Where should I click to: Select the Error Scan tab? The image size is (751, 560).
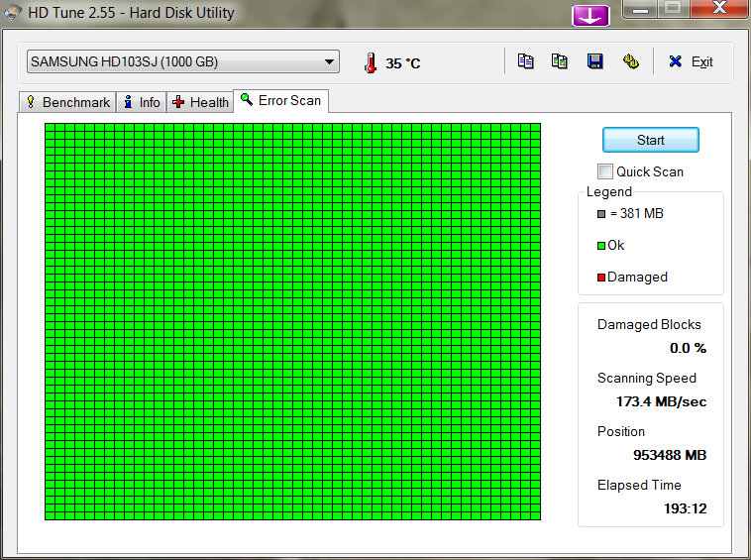(281, 100)
